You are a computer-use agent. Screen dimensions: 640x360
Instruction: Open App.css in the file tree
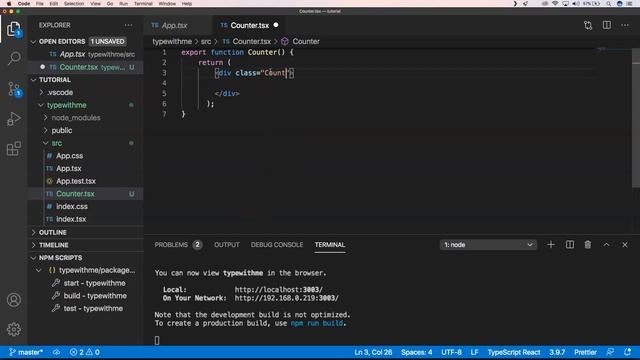(69, 156)
